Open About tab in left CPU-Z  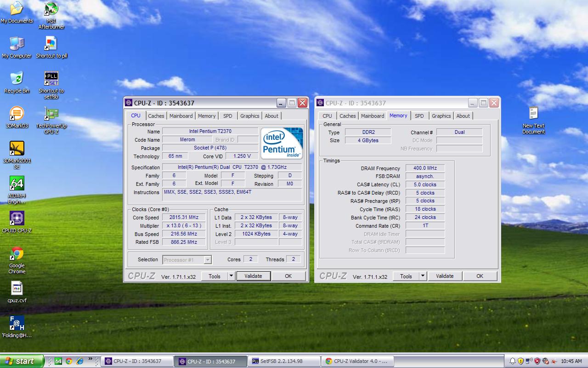coord(271,116)
